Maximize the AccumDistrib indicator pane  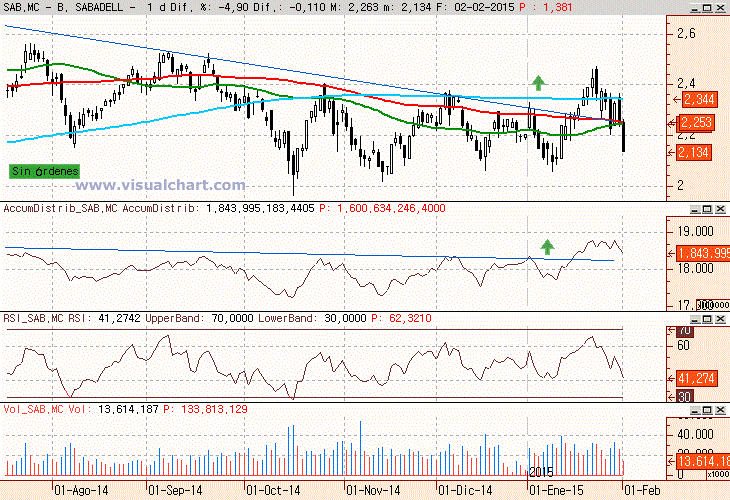point(707,209)
